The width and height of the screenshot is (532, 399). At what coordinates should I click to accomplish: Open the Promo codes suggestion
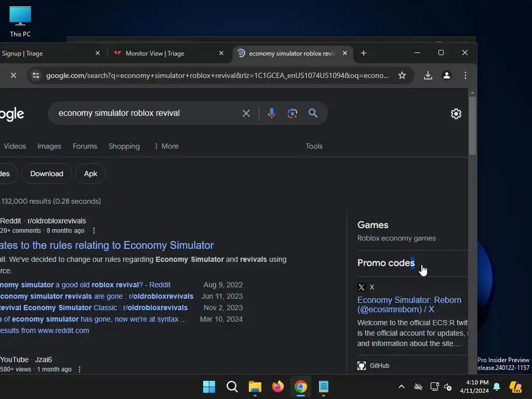[386, 263]
